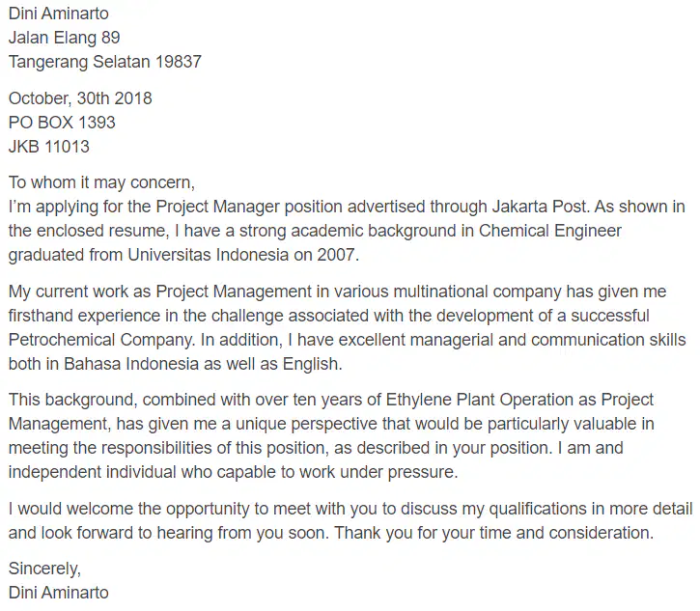Viewport: 700px width, 611px height.
Task: Click the words Ethylene Plant Operation
Action: tap(480, 400)
